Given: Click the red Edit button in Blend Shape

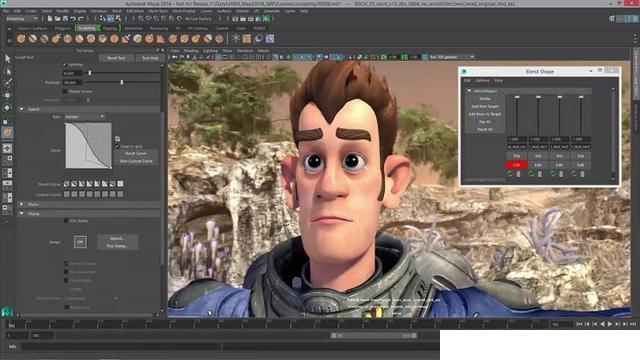Looking at the screenshot, I should [517, 165].
